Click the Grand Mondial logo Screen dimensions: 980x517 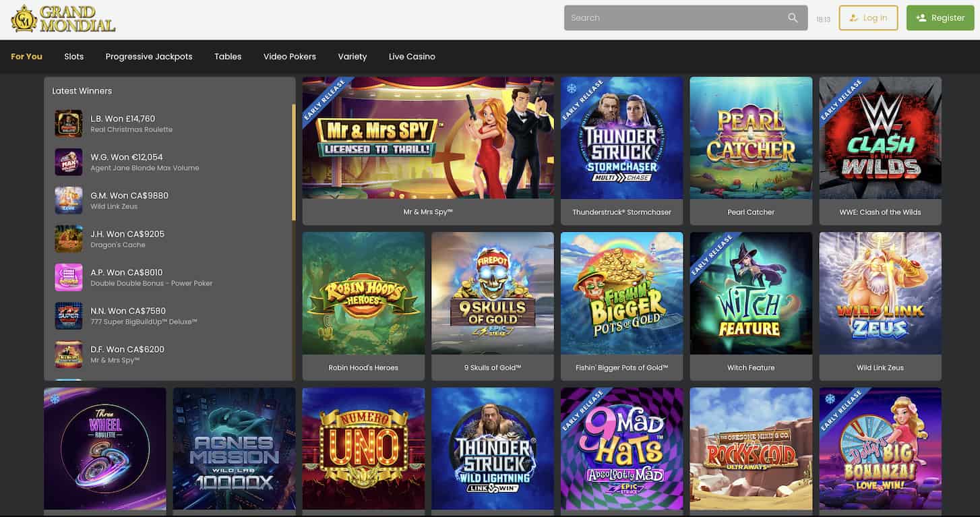pyautogui.click(x=63, y=19)
